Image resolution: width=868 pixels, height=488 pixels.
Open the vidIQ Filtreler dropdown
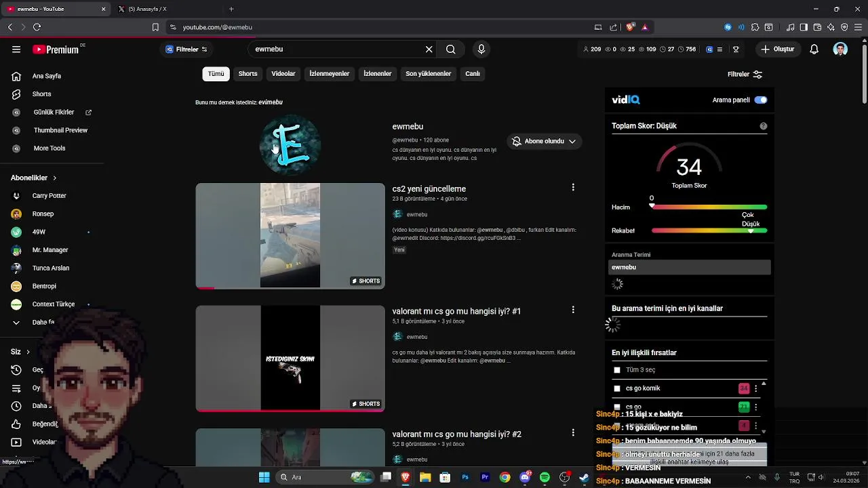click(x=186, y=49)
